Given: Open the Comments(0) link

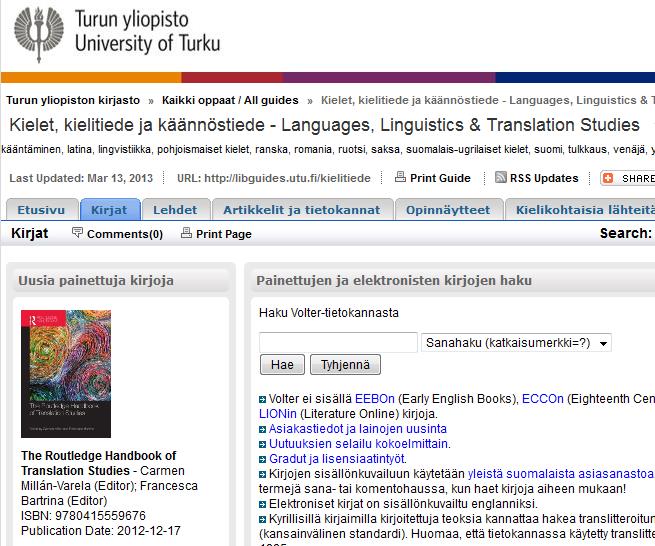Looking at the screenshot, I should pyautogui.click(x=125, y=234).
